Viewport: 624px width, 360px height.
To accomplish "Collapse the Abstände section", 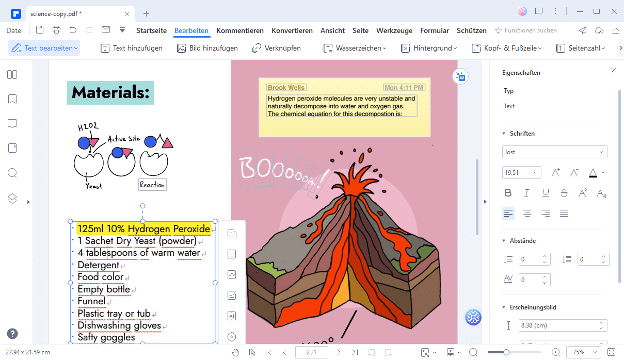I will point(504,241).
